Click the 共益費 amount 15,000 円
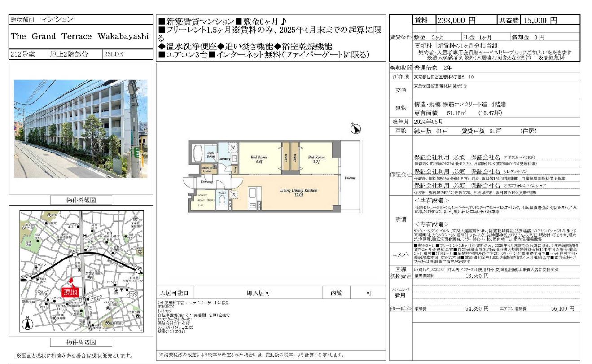The height and width of the screenshot is (364, 592). coord(539,20)
